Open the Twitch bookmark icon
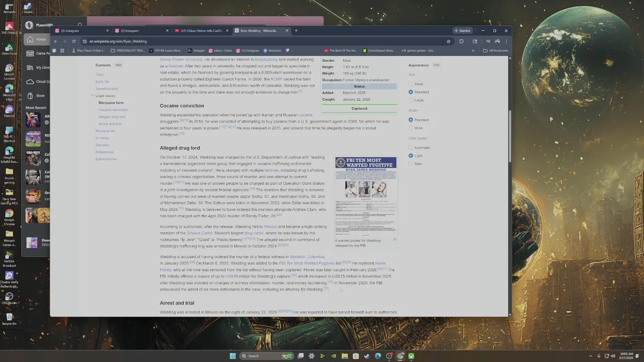 click(288, 50)
